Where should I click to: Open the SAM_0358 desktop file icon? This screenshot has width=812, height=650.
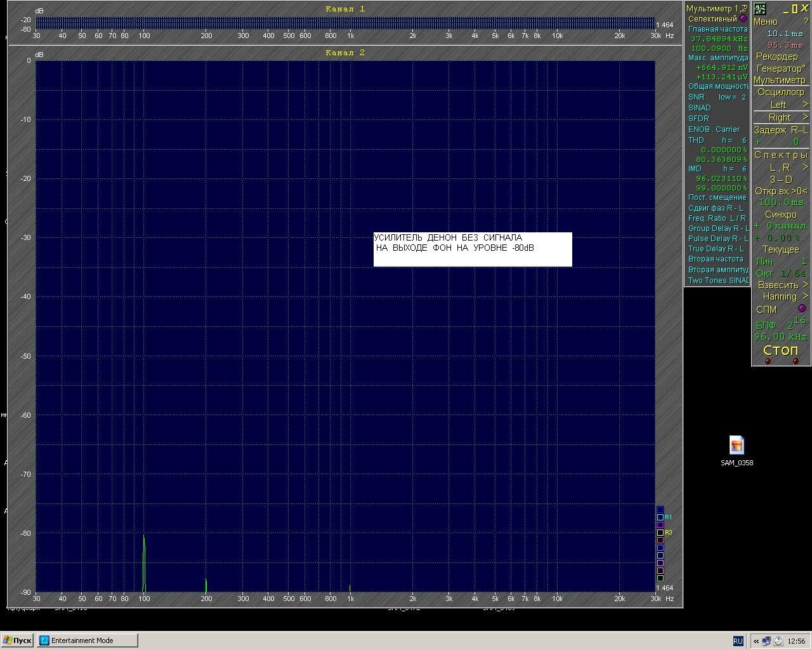[x=737, y=446]
